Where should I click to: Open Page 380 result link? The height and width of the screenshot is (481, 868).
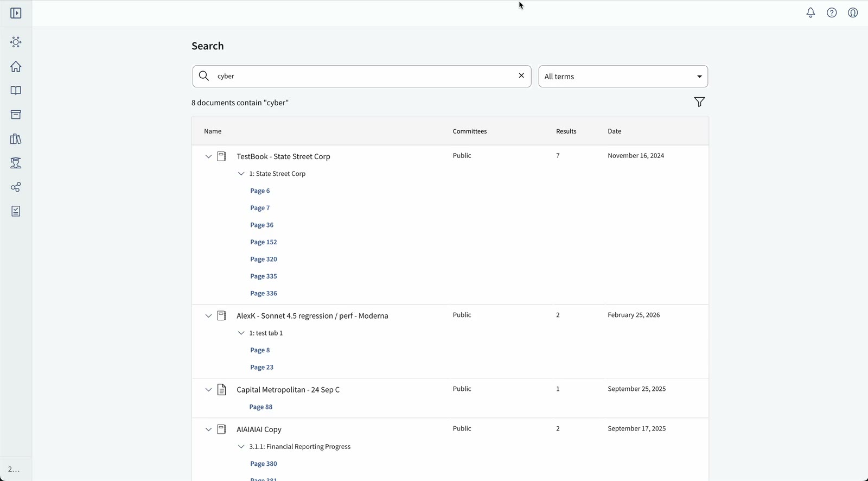264,464
